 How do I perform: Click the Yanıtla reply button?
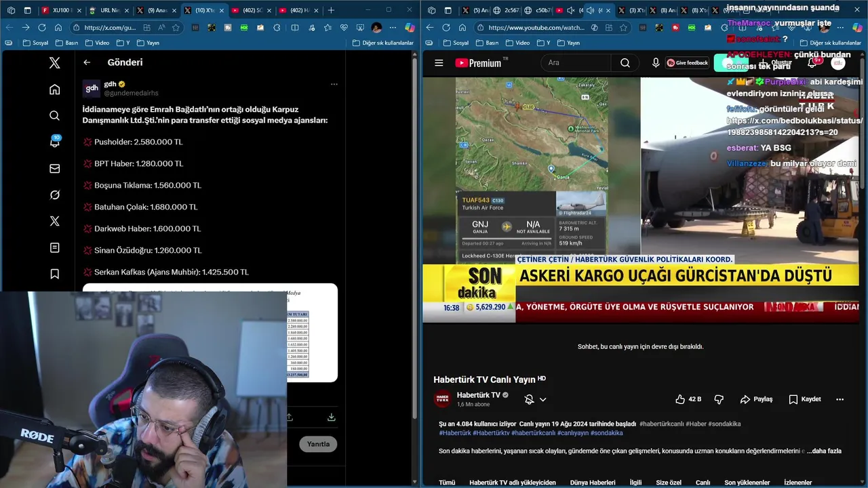[318, 445]
